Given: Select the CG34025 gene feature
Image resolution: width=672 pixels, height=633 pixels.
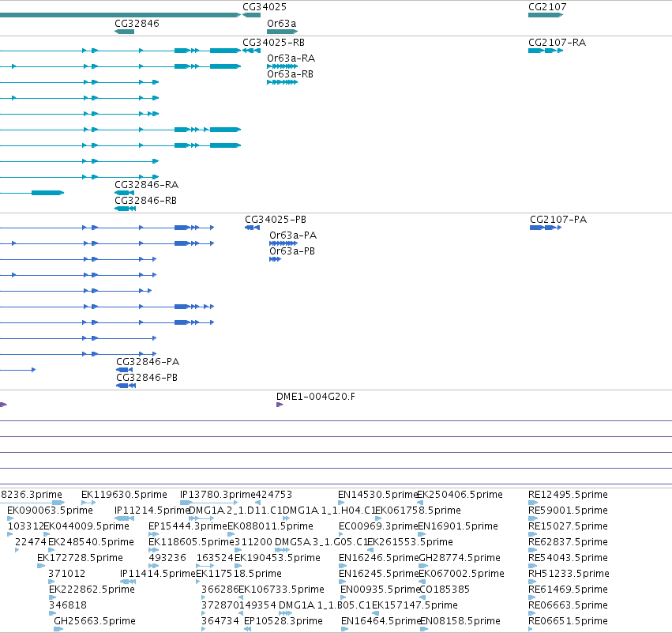Looking at the screenshot, I should (252, 15).
